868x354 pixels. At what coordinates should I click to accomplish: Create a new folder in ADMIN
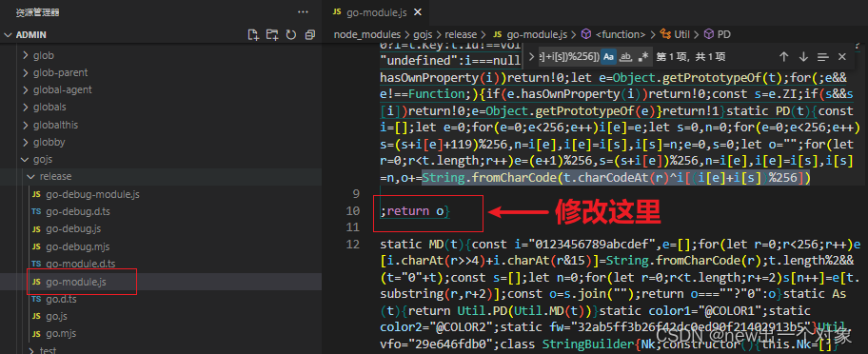pyautogui.click(x=272, y=35)
